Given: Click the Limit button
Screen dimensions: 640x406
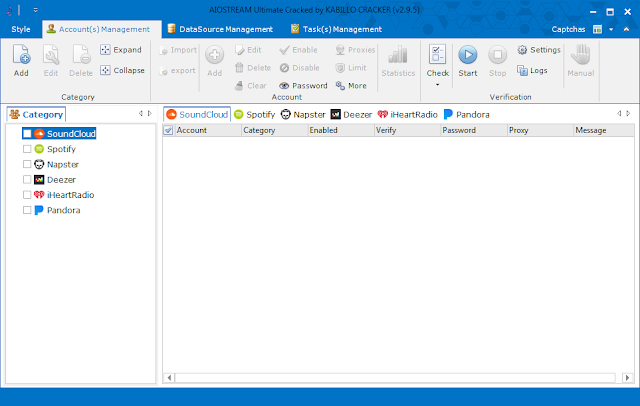Looking at the screenshot, I should (x=351, y=68).
